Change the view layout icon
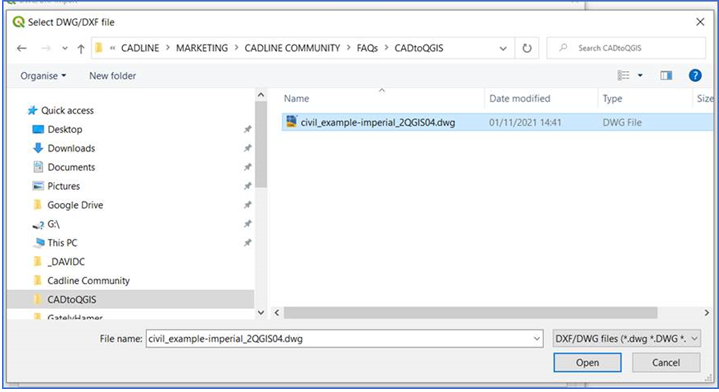Viewport: 719px width, 392px height. click(x=623, y=75)
